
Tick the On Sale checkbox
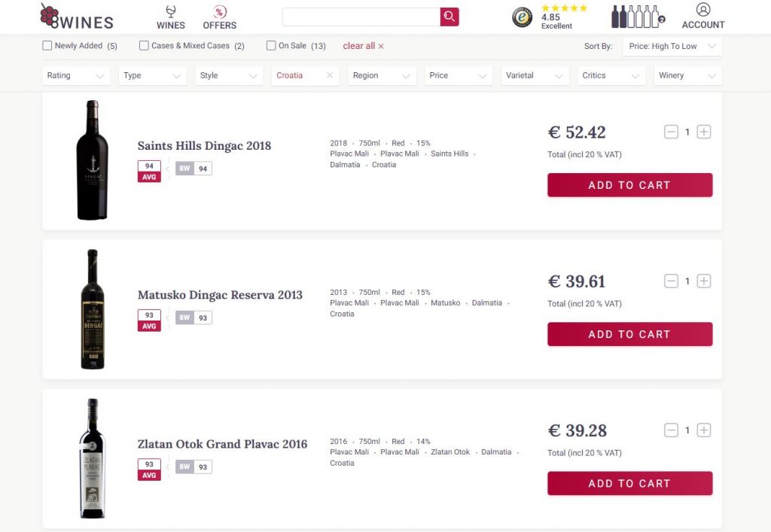tap(271, 46)
